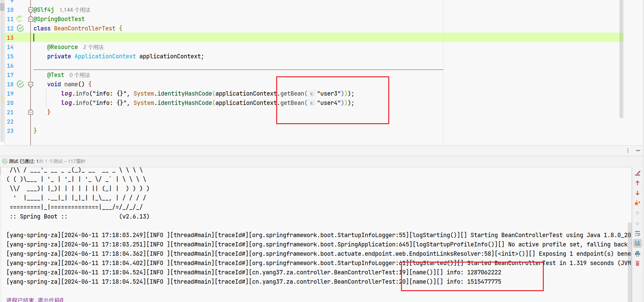Click the editor vertical scrollbar on the right
644x302 pixels.
pyautogui.click(x=621, y=59)
